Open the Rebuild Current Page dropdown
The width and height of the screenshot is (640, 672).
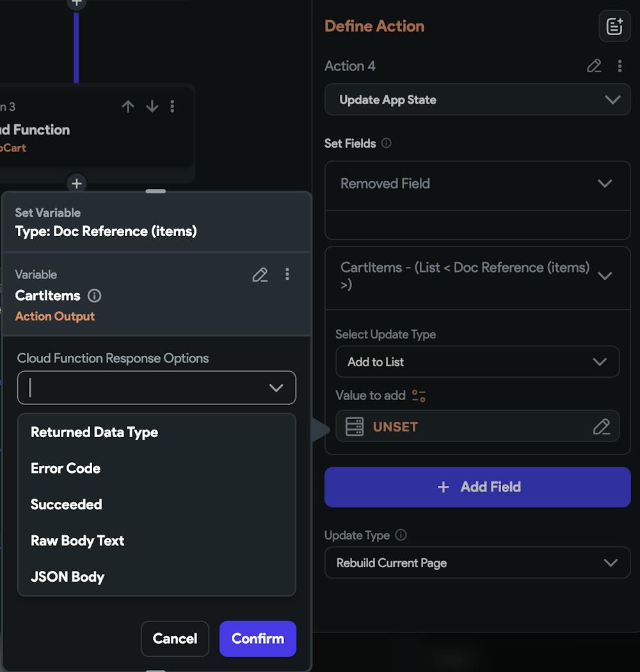point(477,563)
